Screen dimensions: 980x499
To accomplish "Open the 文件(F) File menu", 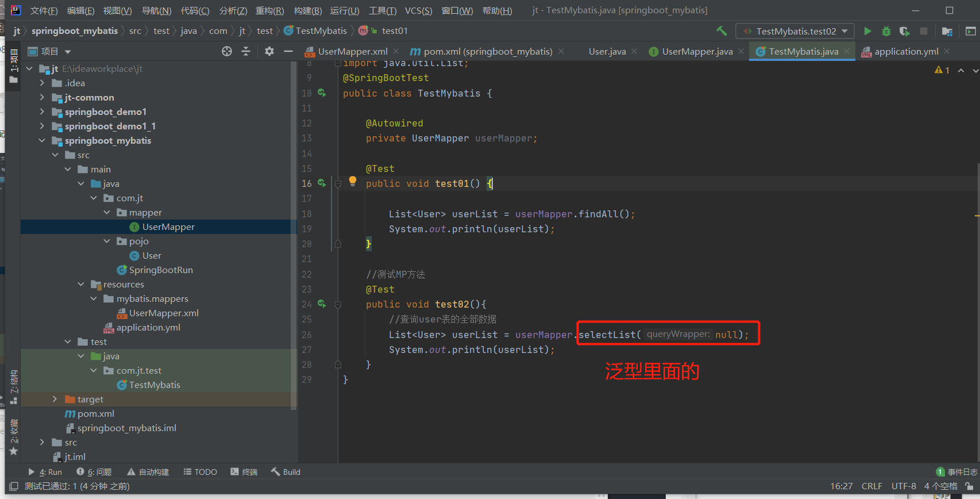I will click(44, 11).
